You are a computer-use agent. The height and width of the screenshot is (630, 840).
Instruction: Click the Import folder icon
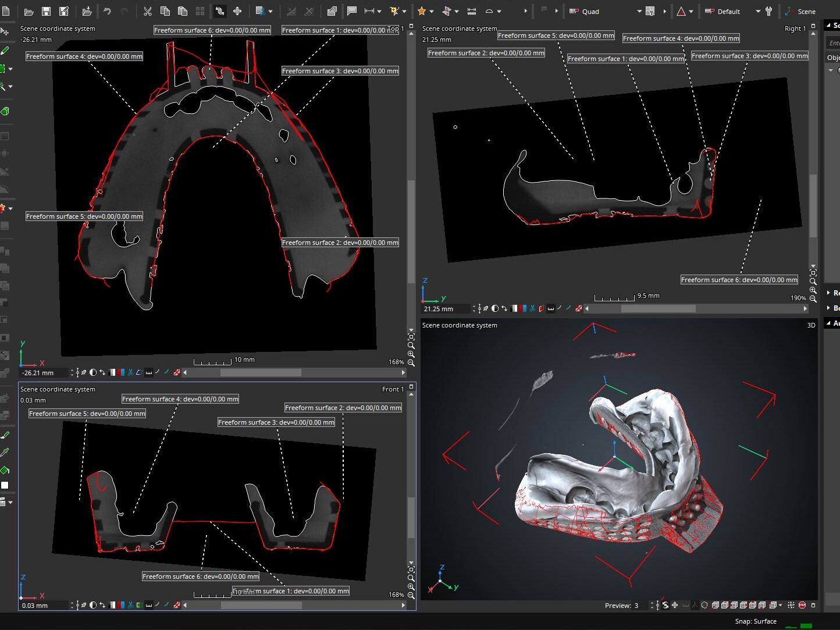coord(87,11)
